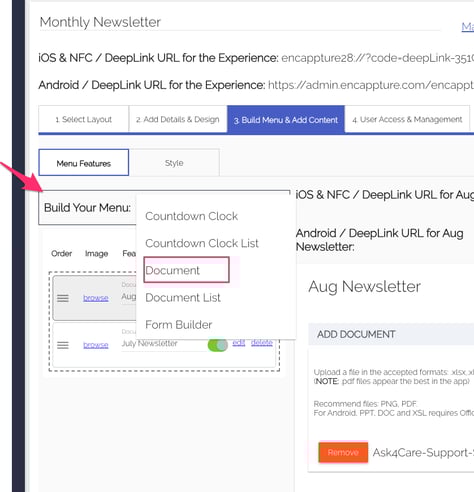Choose Form Builder from the dropdown
The width and height of the screenshot is (474, 492).
[x=179, y=325]
